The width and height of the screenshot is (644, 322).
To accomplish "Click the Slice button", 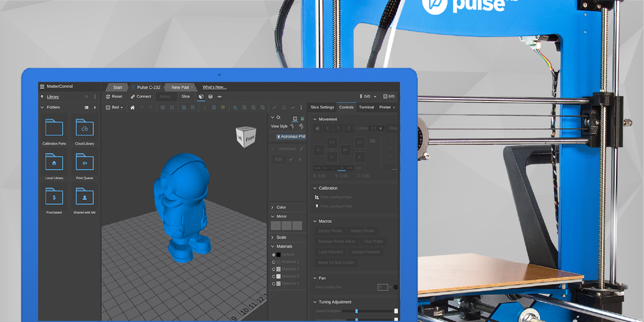I will pyautogui.click(x=186, y=97).
